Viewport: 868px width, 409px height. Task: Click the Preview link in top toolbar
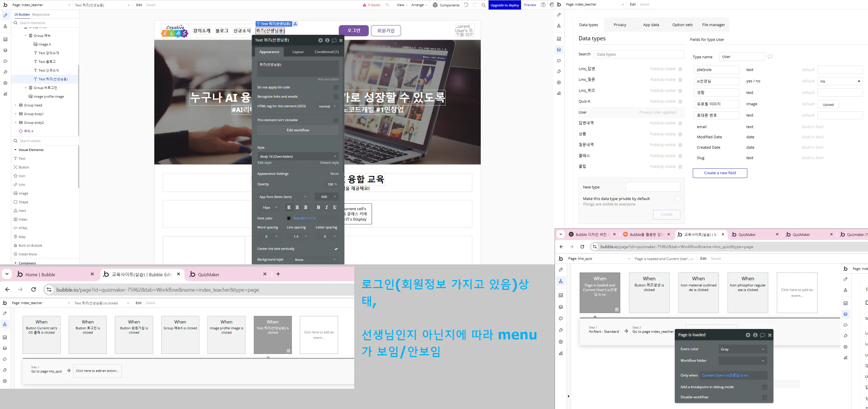530,5
